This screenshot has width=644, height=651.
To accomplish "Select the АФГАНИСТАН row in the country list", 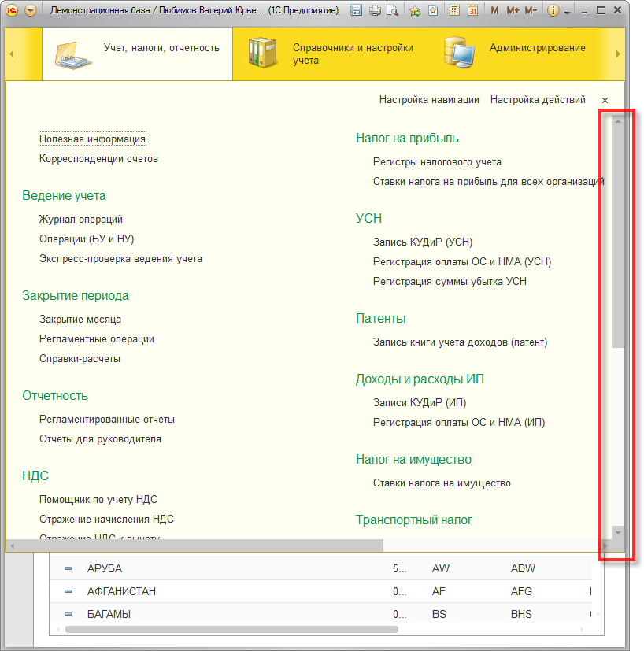I will click(x=320, y=591).
